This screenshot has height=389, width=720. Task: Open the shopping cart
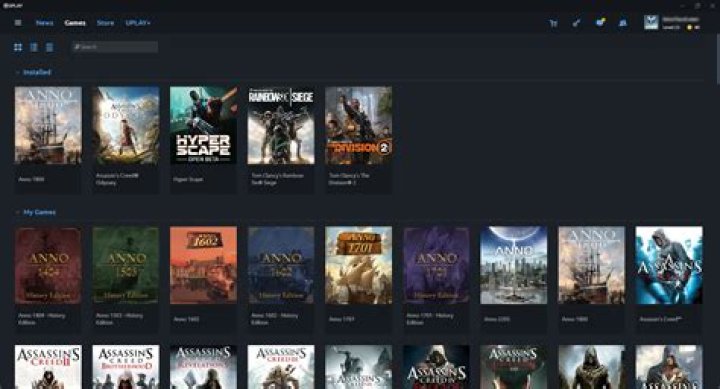coord(553,23)
